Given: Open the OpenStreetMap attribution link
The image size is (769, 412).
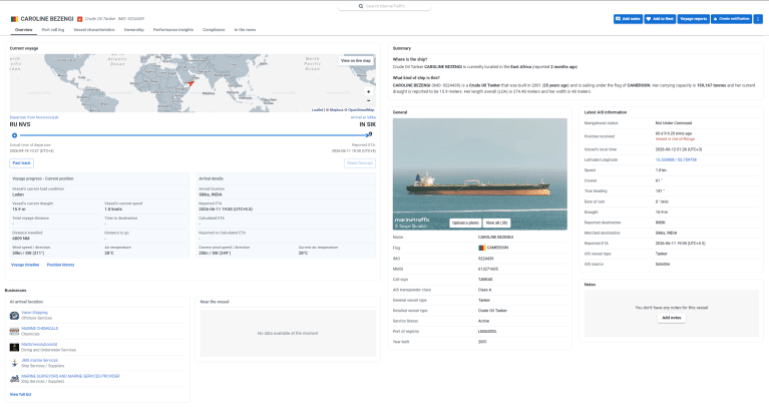Looking at the screenshot, I should pos(361,110).
